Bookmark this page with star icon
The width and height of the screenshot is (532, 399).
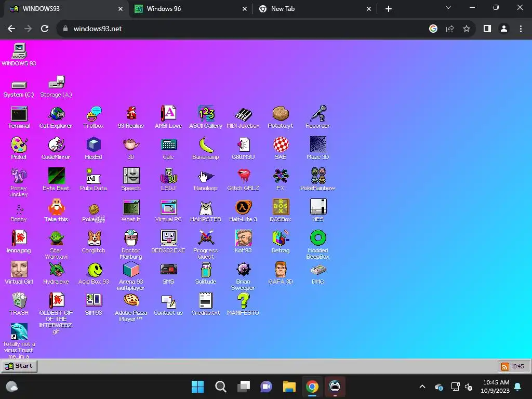point(467,29)
